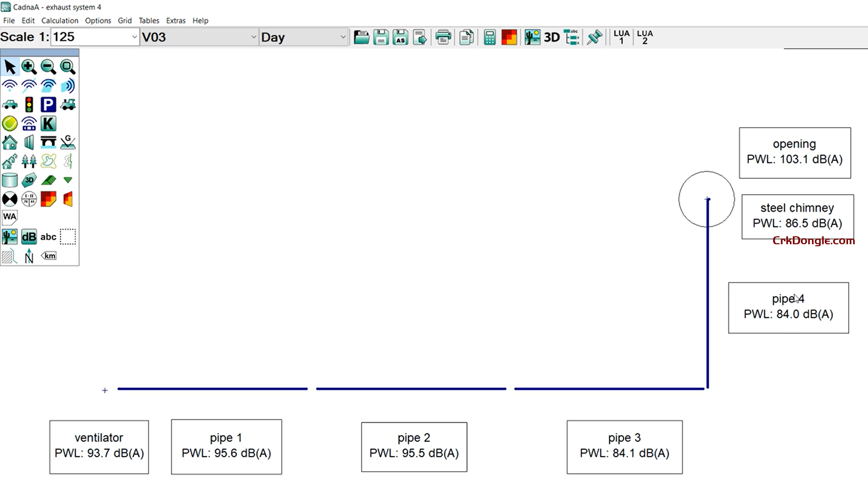Click the print icon in toolbar
868x489 pixels.
(443, 37)
